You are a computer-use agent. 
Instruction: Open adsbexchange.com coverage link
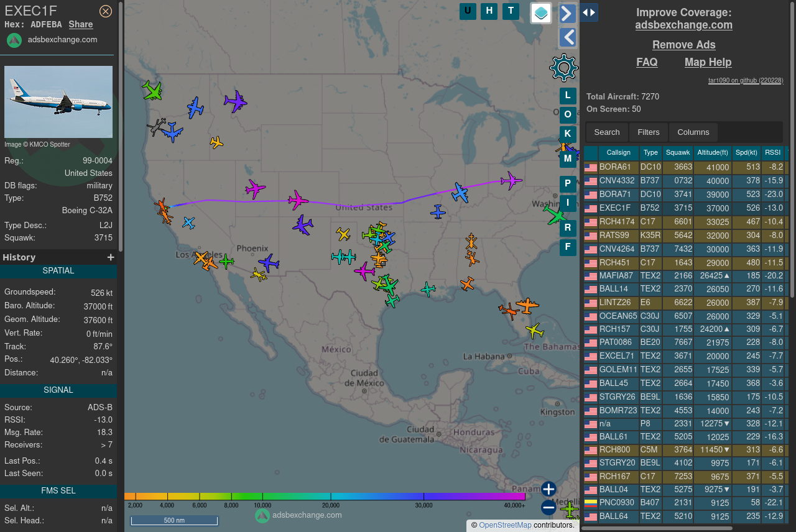(684, 25)
